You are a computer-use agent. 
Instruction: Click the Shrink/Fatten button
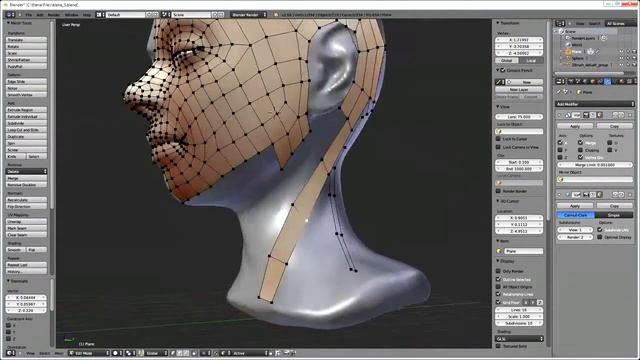coord(27,60)
